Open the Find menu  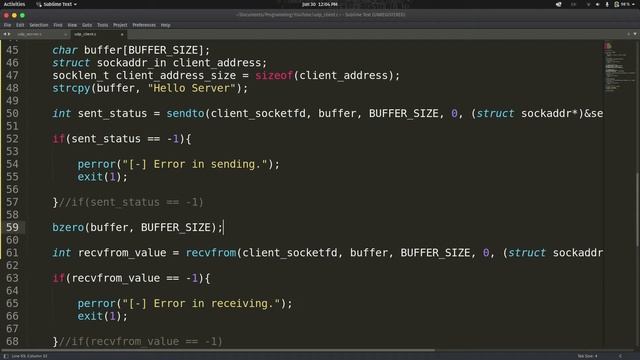pyautogui.click(x=58, y=25)
